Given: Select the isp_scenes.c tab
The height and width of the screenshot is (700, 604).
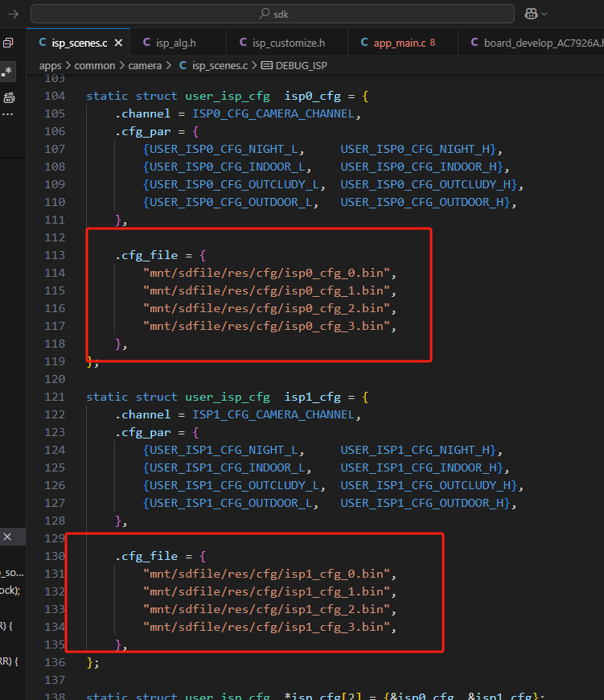Looking at the screenshot, I should pos(79,43).
